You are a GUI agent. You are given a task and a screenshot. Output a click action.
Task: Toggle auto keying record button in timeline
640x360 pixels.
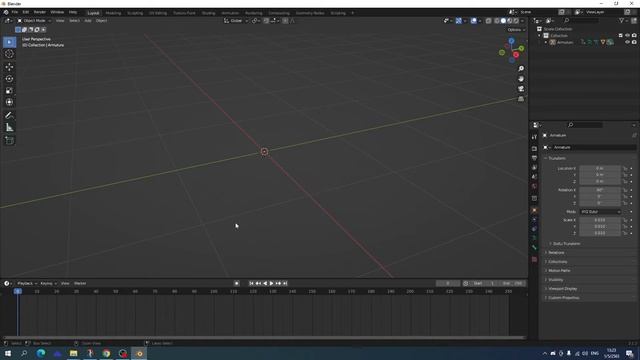(237, 283)
